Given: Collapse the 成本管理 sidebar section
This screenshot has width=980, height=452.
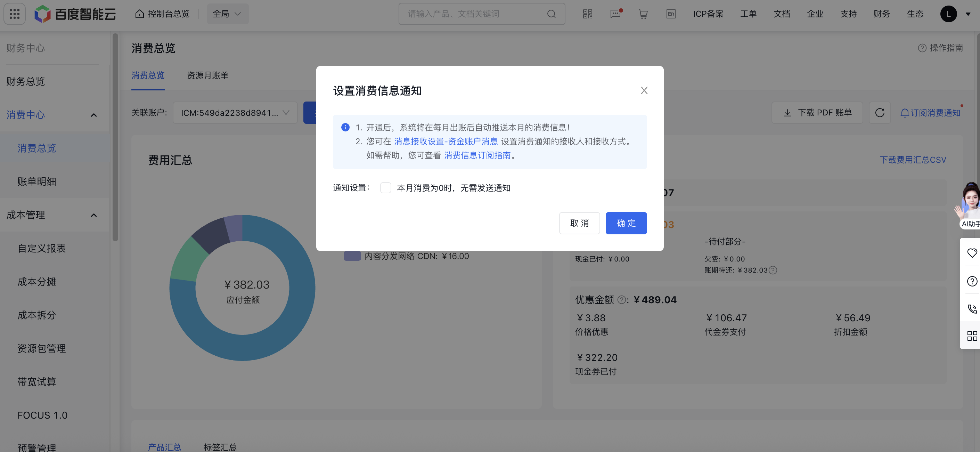Looking at the screenshot, I should point(93,215).
